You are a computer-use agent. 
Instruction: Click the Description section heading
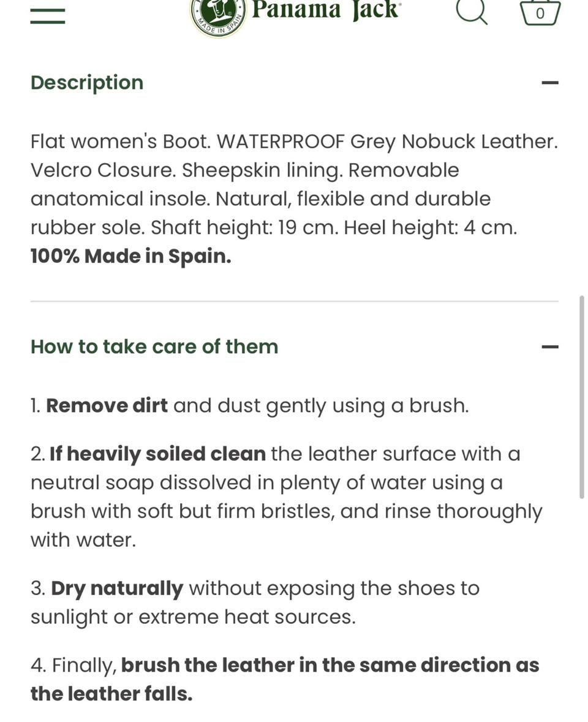coord(87,83)
